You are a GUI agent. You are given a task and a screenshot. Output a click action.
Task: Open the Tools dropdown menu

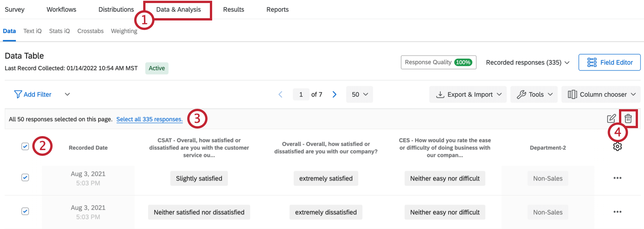(x=533, y=94)
